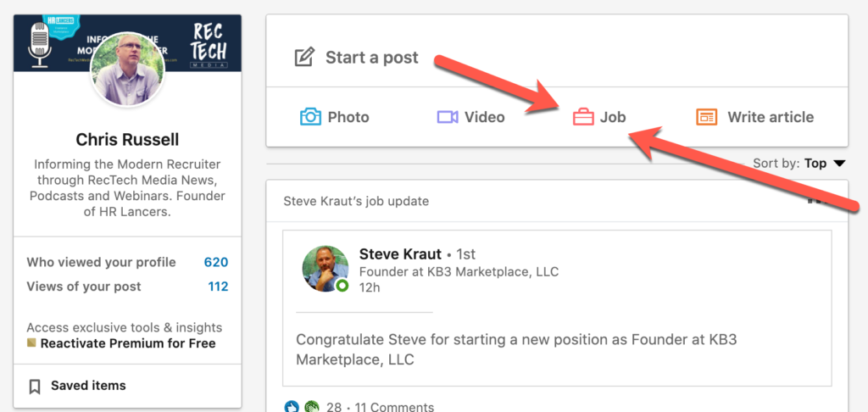Click the Job briefcase icon
The image size is (868, 412).
pyautogui.click(x=583, y=117)
